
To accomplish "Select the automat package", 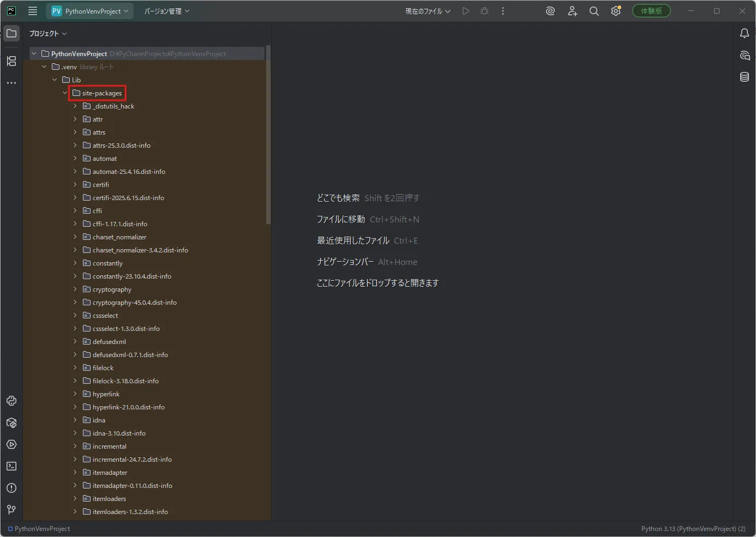I will (x=100, y=158).
